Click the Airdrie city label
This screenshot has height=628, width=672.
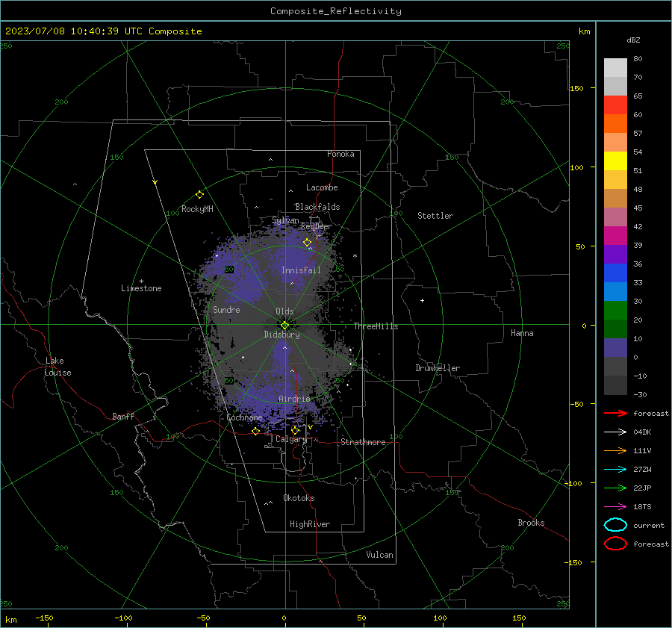click(294, 399)
